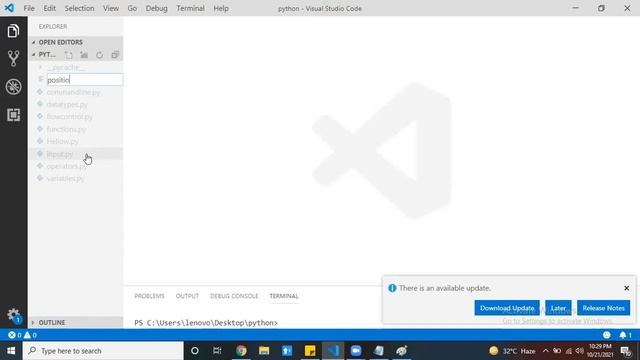Open the Source Control view

point(13,59)
